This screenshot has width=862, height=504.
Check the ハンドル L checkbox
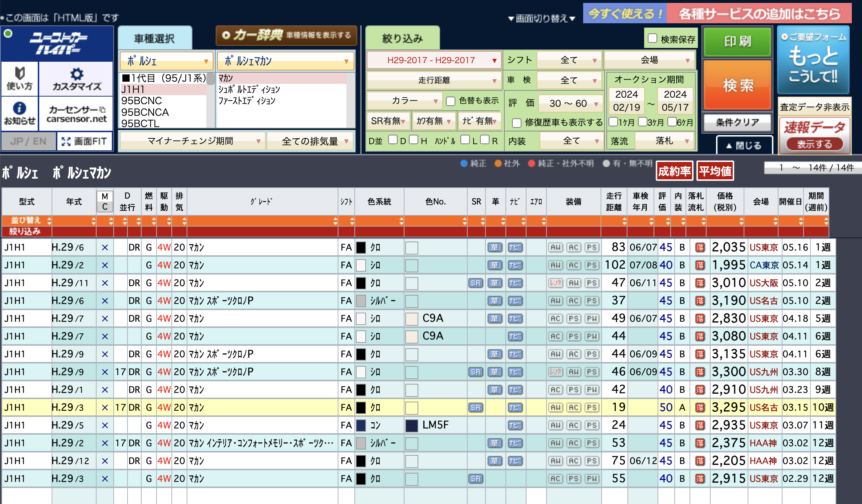click(x=465, y=140)
